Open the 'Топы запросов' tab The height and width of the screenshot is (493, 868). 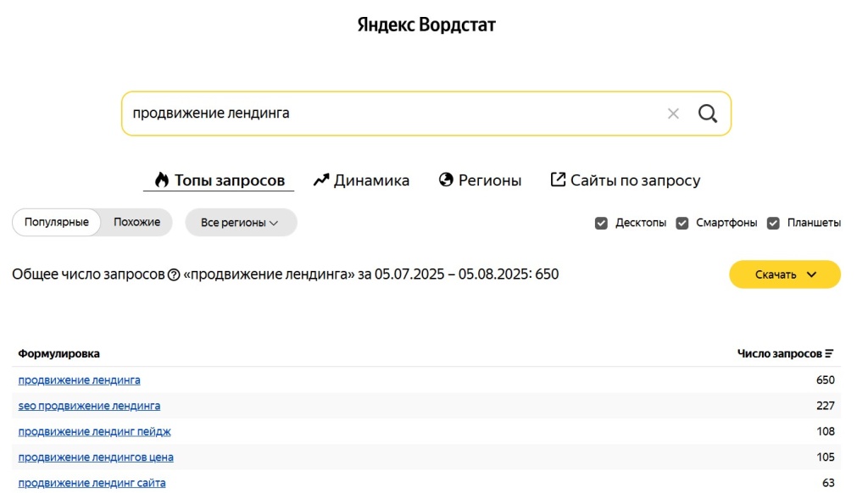[220, 180]
